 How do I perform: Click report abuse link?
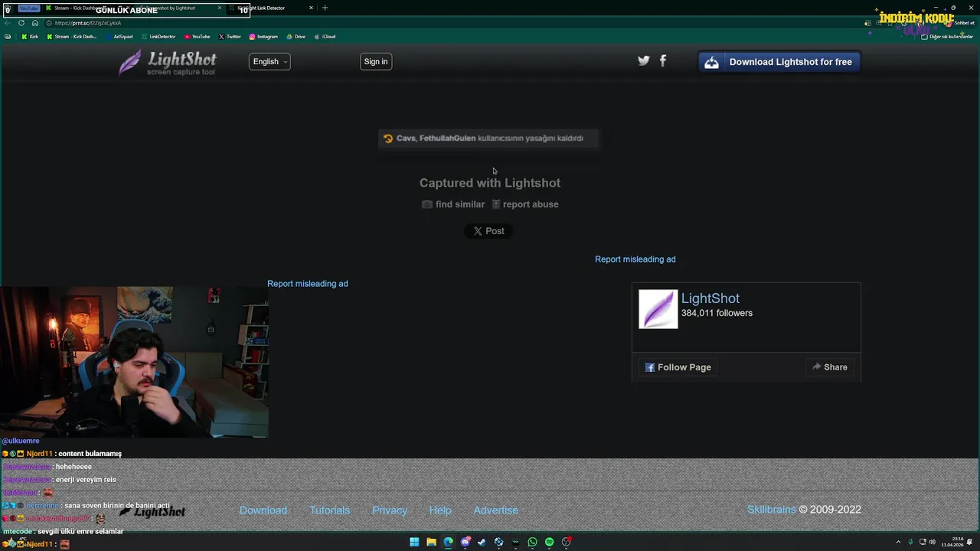(525, 204)
